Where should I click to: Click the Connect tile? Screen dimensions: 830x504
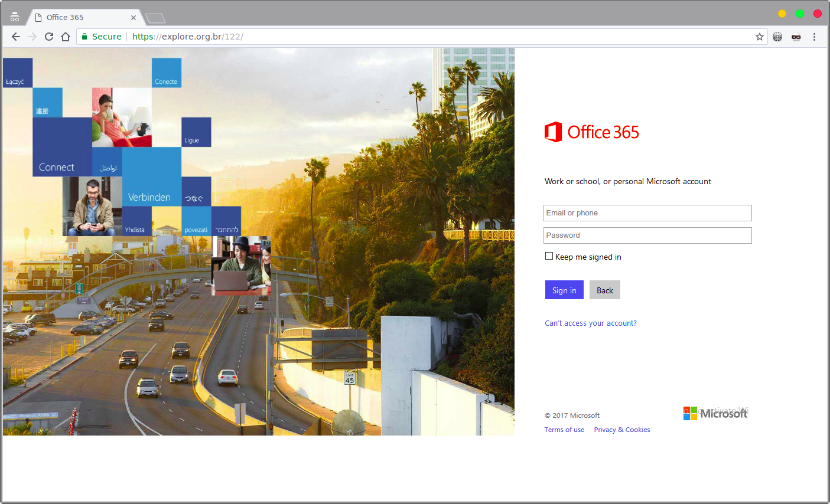pyautogui.click(x=62, y=147)
